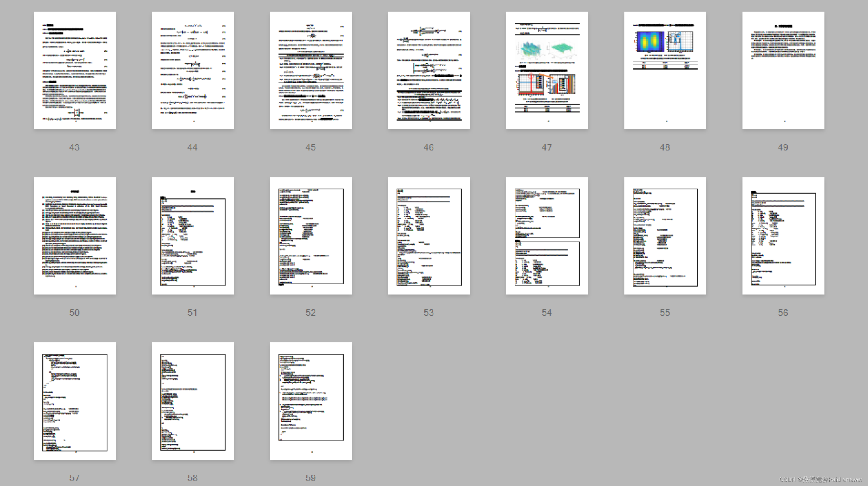
Task: Select page 55 thumbnail
Action: pyautogui.click(x=665, y=236)
